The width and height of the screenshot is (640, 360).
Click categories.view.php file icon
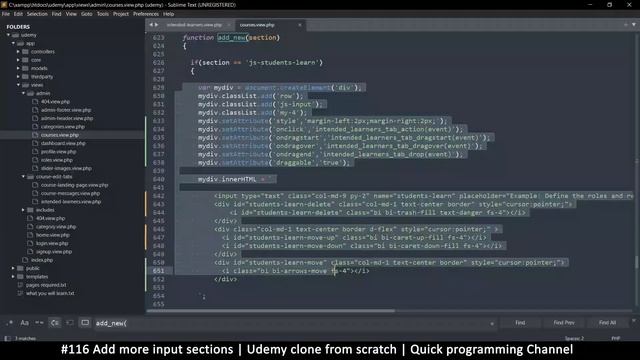tap(35, 127)
